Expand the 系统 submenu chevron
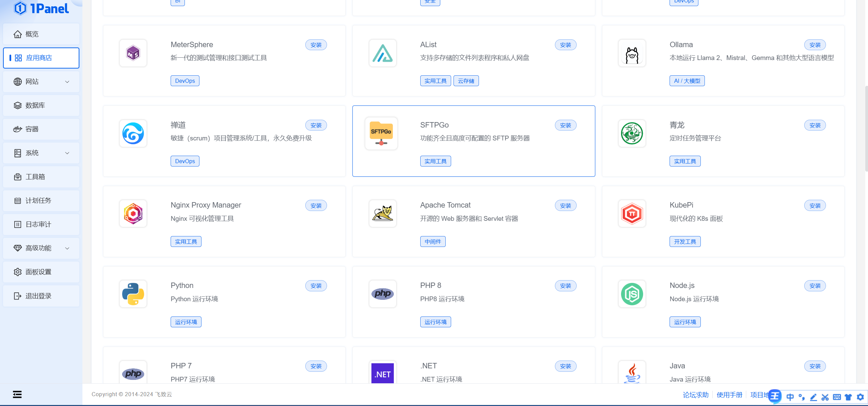This screenshot has width=868, height=406. click(x=67, y=153)
